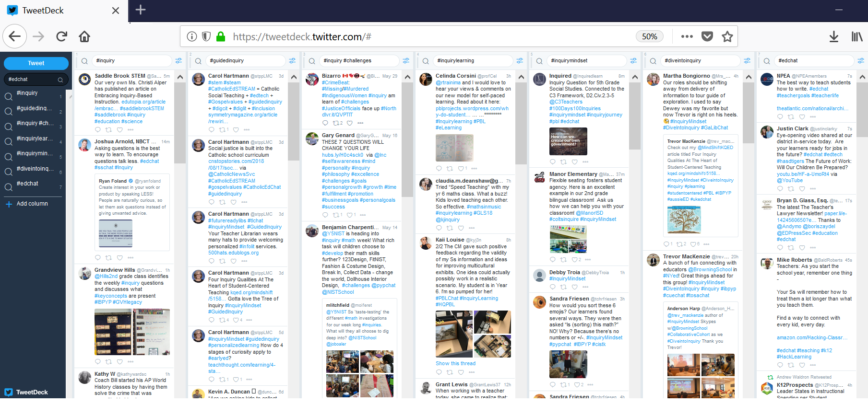Click Show this thread link
This screenshot has width=868, height=416.
[x=455, y=363]
